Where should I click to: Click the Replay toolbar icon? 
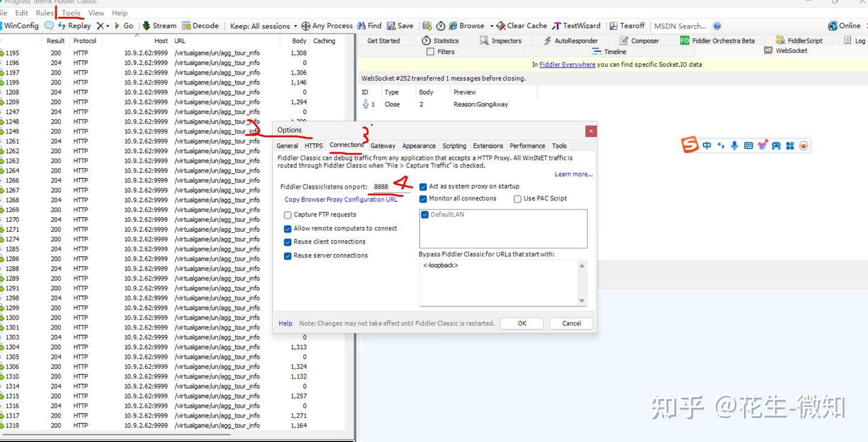point(74,26)
